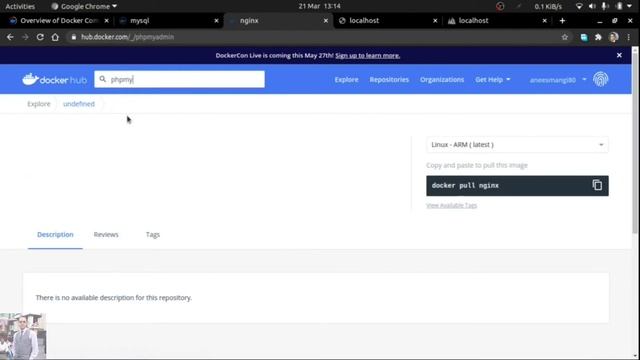This screenshot has height=360, width=640.
Task: Open the clock and calendar panel
Action: coord(320,6)
